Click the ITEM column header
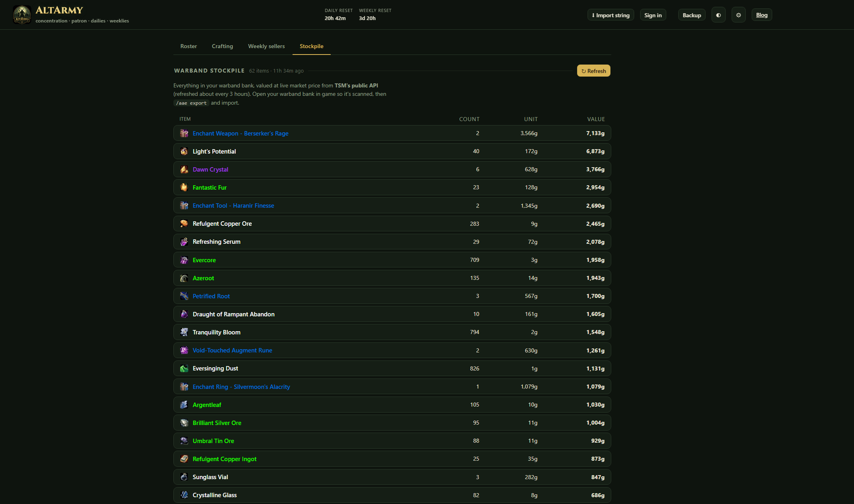This screenshot has height=504, width=854. coord(185,119)
